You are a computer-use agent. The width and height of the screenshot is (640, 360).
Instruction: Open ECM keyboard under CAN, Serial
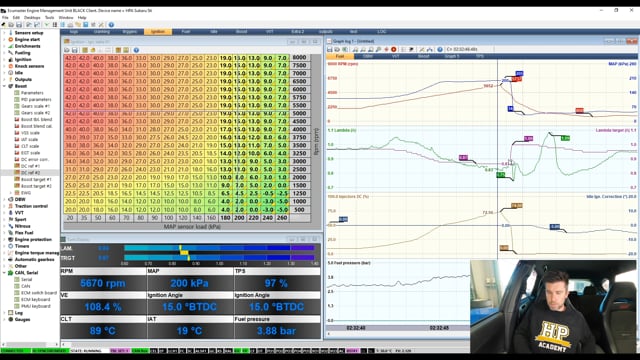[36, 300]
